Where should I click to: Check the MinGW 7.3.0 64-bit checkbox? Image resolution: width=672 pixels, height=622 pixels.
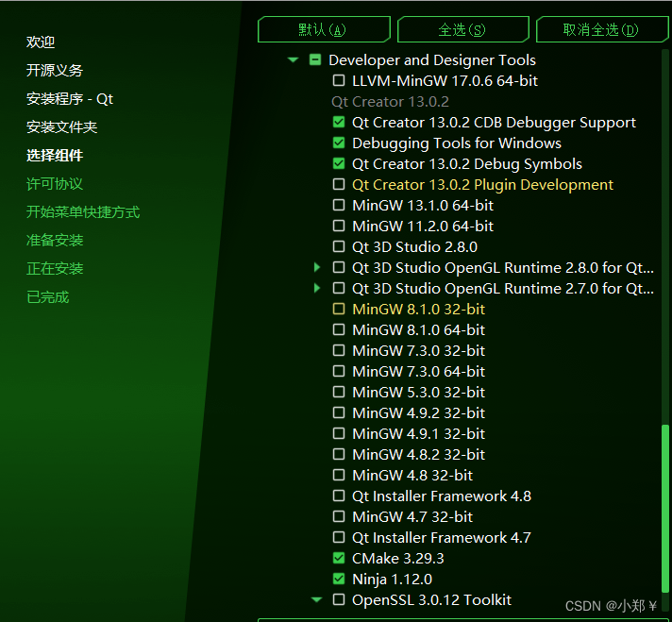pyautogui.click(x=339, y=371)
